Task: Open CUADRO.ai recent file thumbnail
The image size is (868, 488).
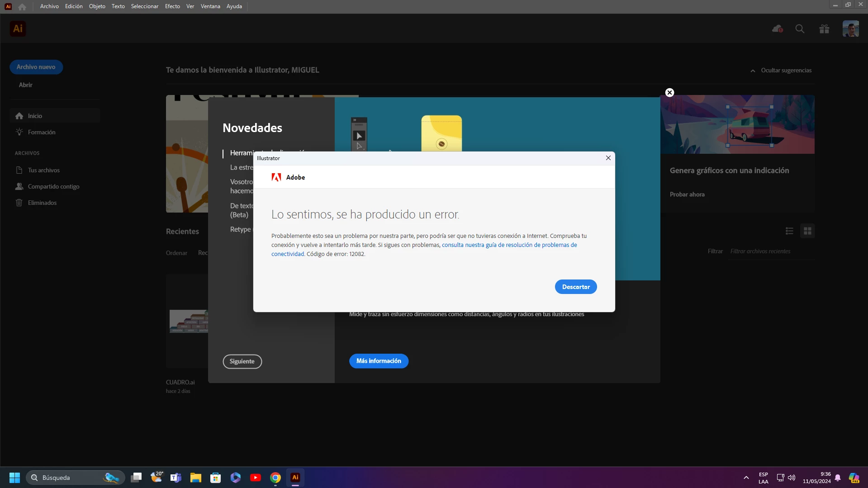Action: tap(187, 321)
